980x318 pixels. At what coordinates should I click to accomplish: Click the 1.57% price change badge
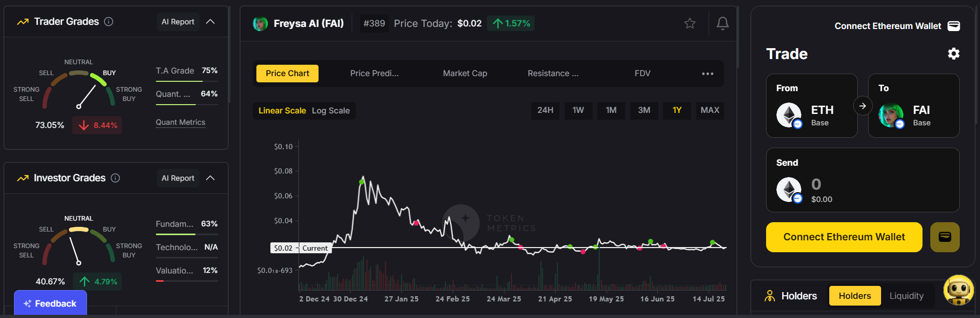511,23
